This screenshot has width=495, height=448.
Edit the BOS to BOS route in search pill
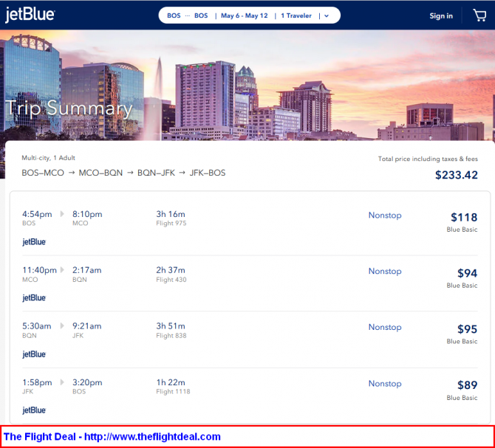pos(187,15)
